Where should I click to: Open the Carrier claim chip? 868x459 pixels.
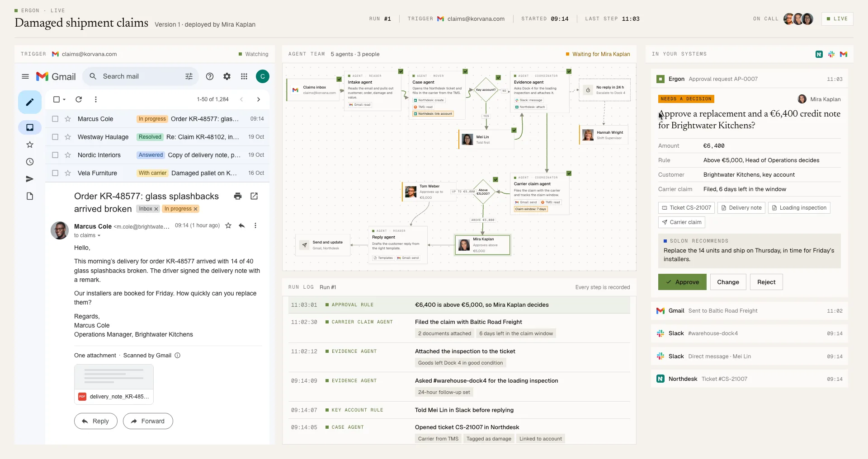(x=682, y=222)
